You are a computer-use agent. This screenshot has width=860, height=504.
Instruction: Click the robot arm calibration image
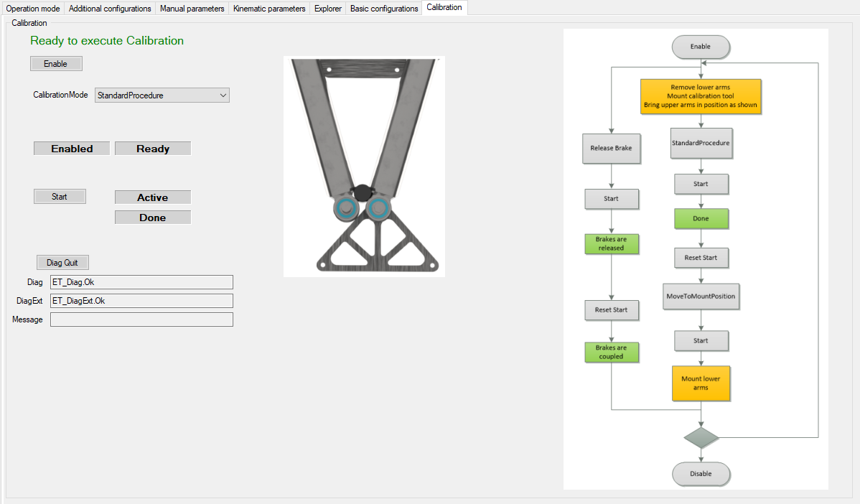(x=364, y=167)
